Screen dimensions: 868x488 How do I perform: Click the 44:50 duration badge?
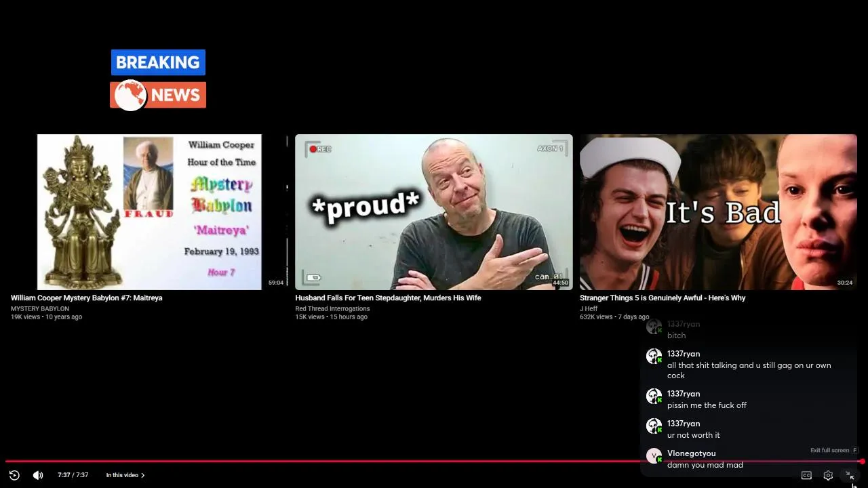[x=560, y=283]
